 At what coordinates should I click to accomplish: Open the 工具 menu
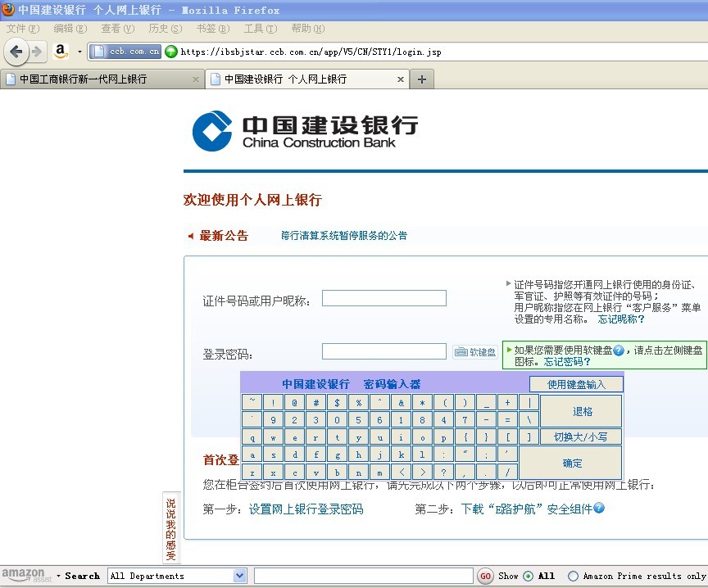(x=261, y=29)
